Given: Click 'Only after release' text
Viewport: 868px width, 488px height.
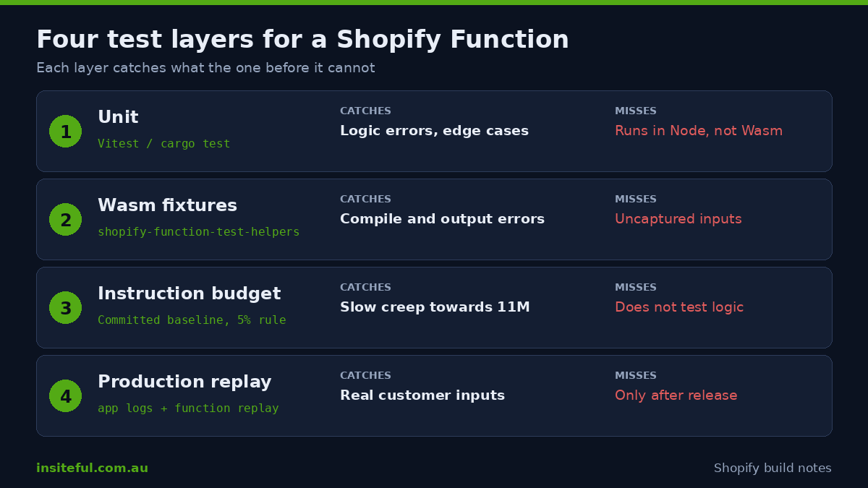Looking at the screenshot, I should tap(676, 395).
